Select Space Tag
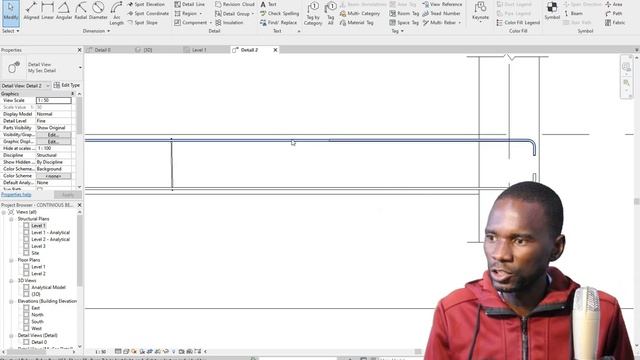 (404, 22)
